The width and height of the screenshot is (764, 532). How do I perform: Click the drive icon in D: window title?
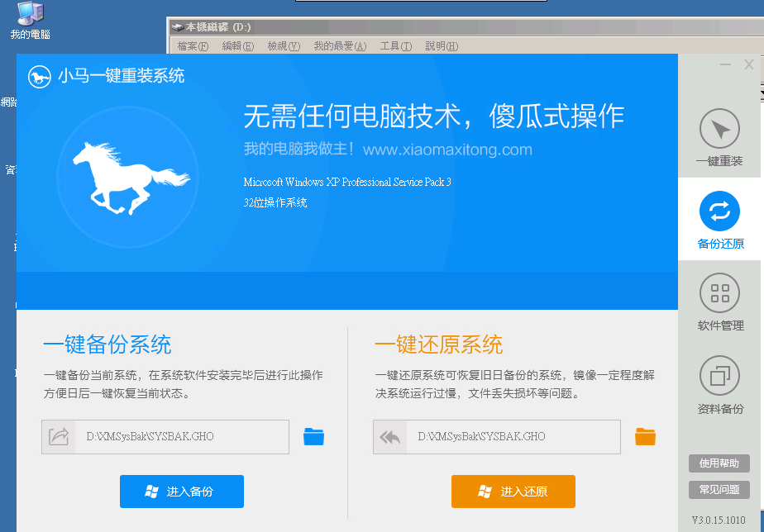click(177, 28)
